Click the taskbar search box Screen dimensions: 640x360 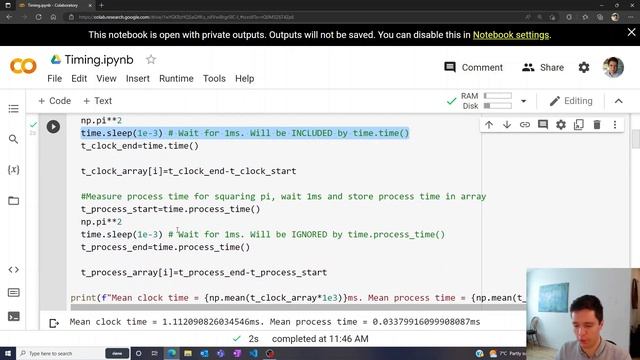click(60, 353)
